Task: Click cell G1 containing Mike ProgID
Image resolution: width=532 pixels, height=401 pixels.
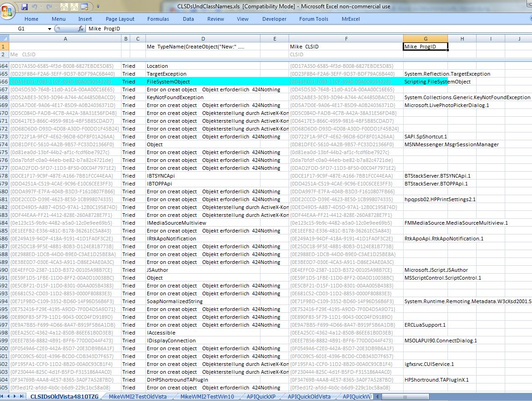Action: (425, 47)
